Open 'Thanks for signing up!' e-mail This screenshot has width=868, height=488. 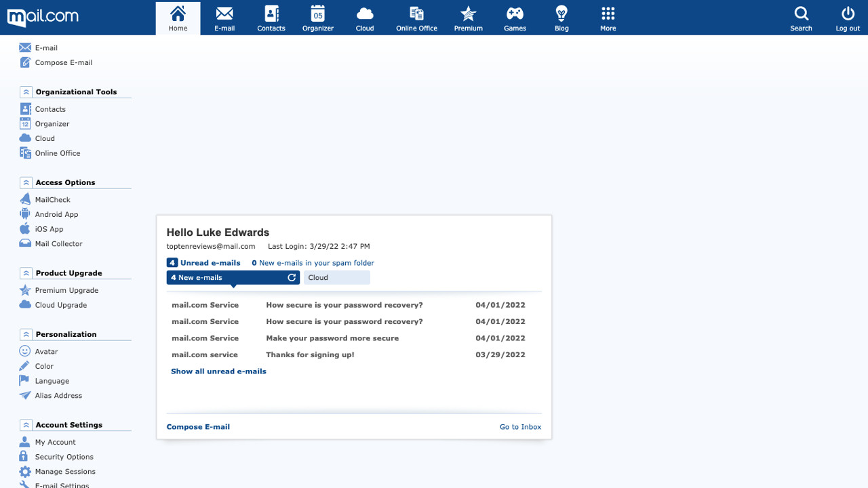pos(310,354)
